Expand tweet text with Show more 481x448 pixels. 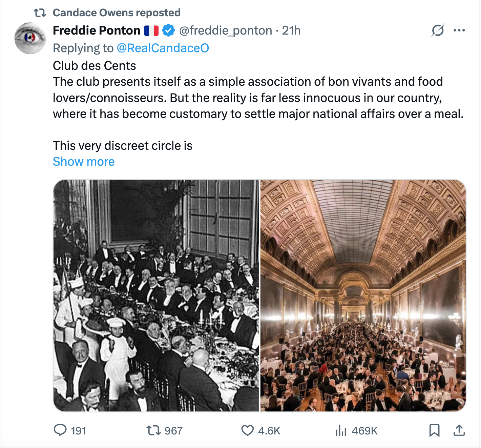84,162
